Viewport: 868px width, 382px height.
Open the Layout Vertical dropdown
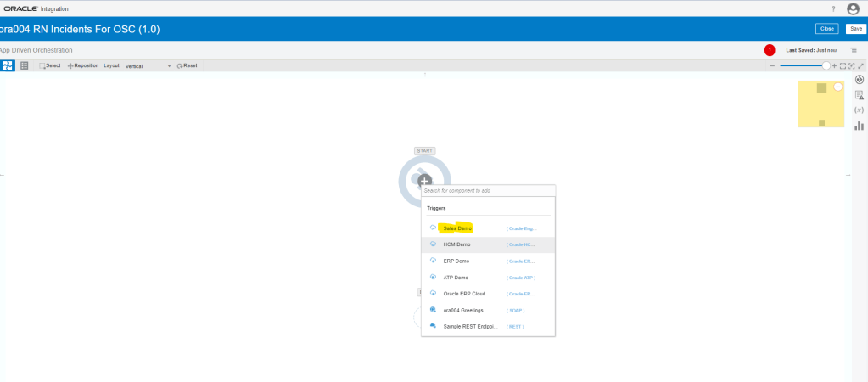[x=148, y=65]
